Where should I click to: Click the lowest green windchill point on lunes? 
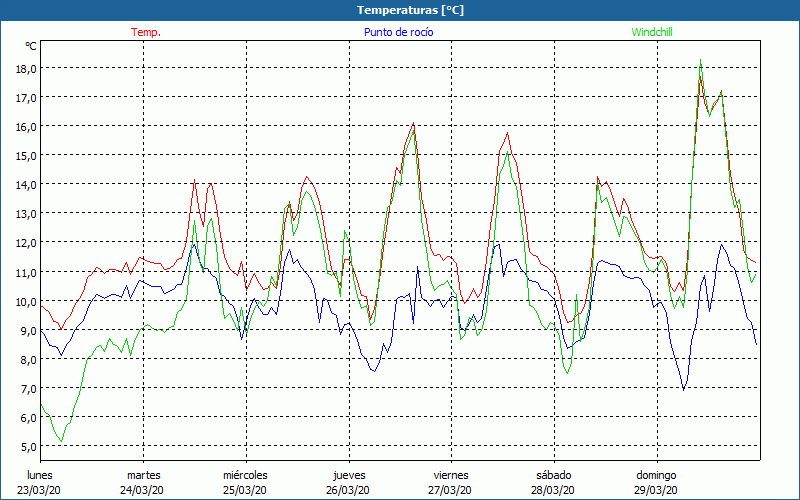click(x=61, y=441)
